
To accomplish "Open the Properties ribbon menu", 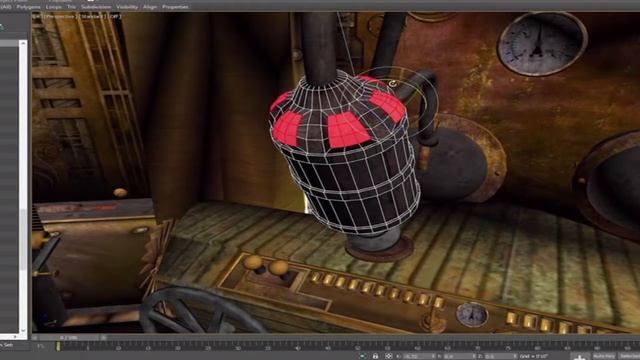I will tap(175, 7).
